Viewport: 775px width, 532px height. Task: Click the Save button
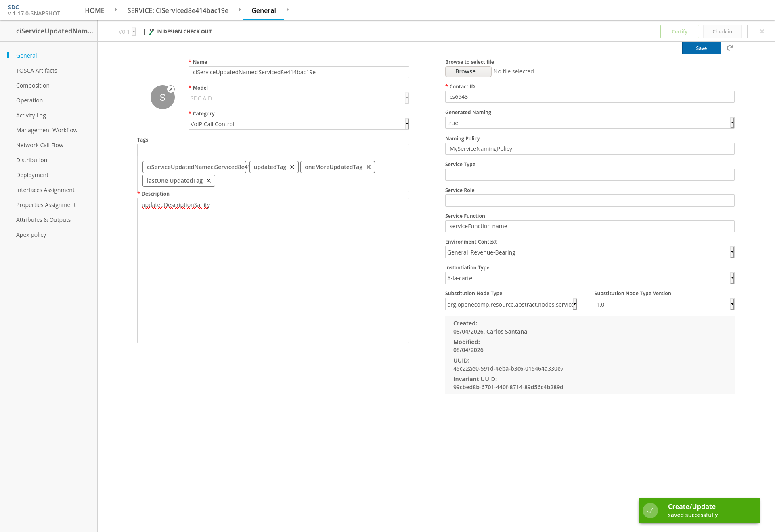pyautogui.click(x=702, y=48)
